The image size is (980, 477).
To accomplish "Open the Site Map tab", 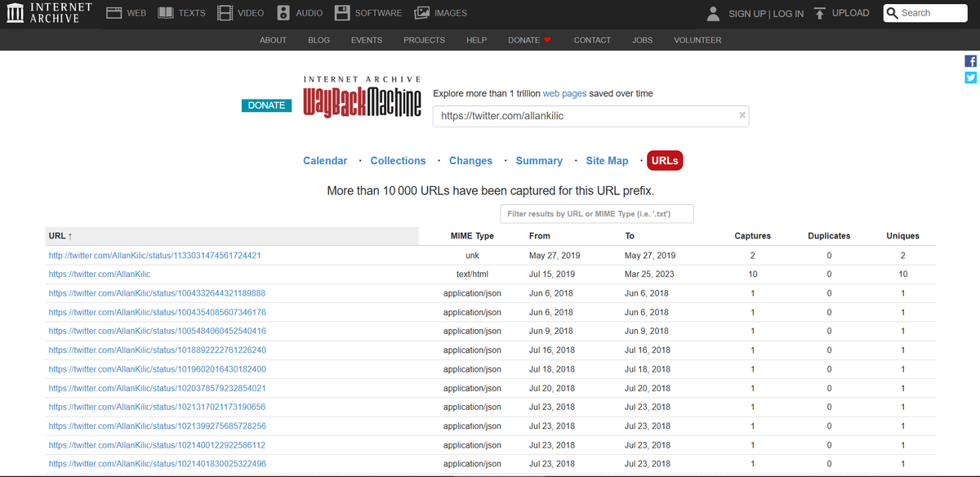I will [607, 161].
